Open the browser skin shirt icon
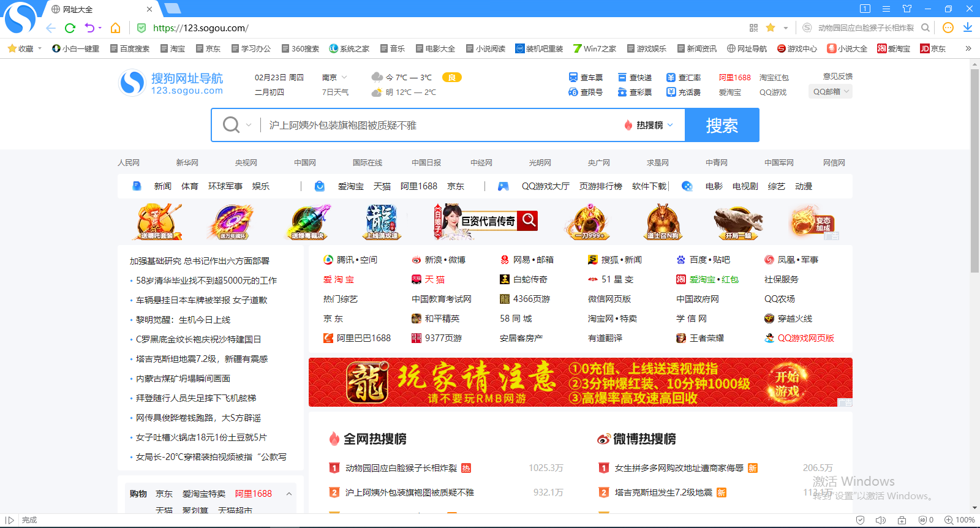 (907, 9)
